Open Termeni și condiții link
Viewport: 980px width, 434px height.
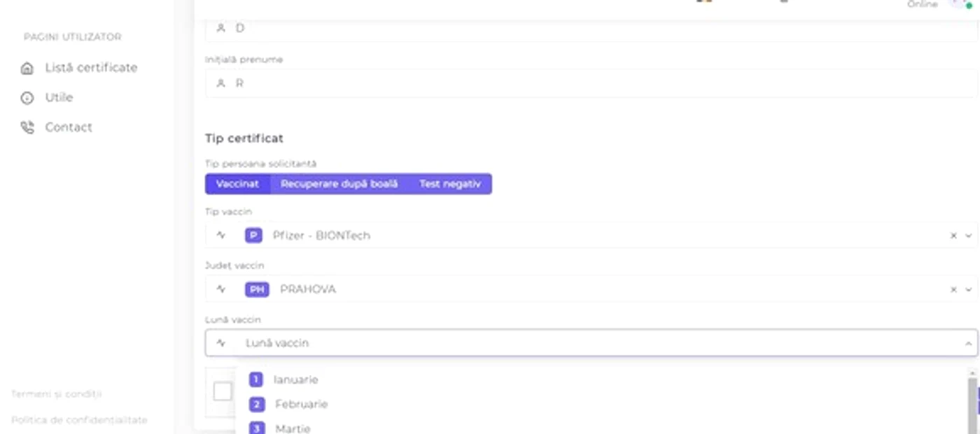click(x=57, y=394)
